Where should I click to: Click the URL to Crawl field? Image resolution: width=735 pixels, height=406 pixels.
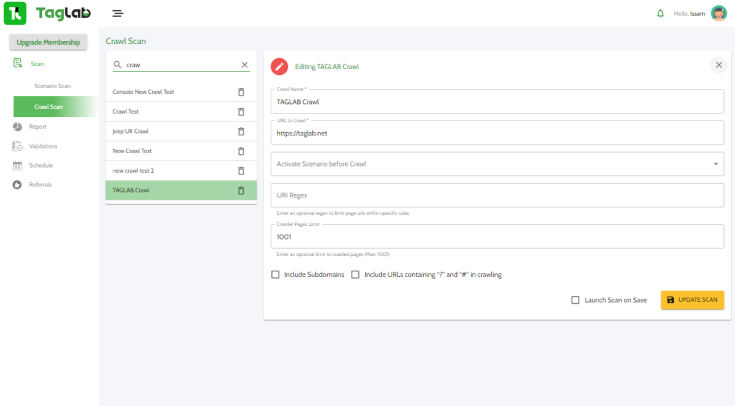point(497,133)
